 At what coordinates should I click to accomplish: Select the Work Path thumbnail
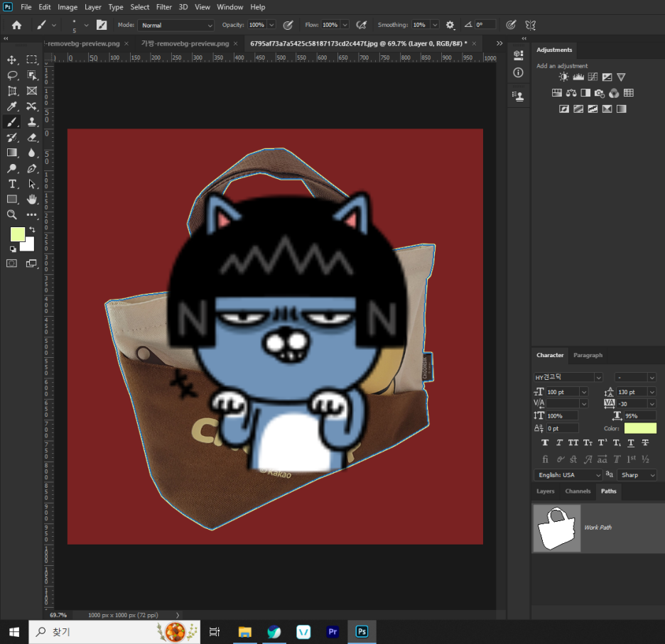(557, 528)
